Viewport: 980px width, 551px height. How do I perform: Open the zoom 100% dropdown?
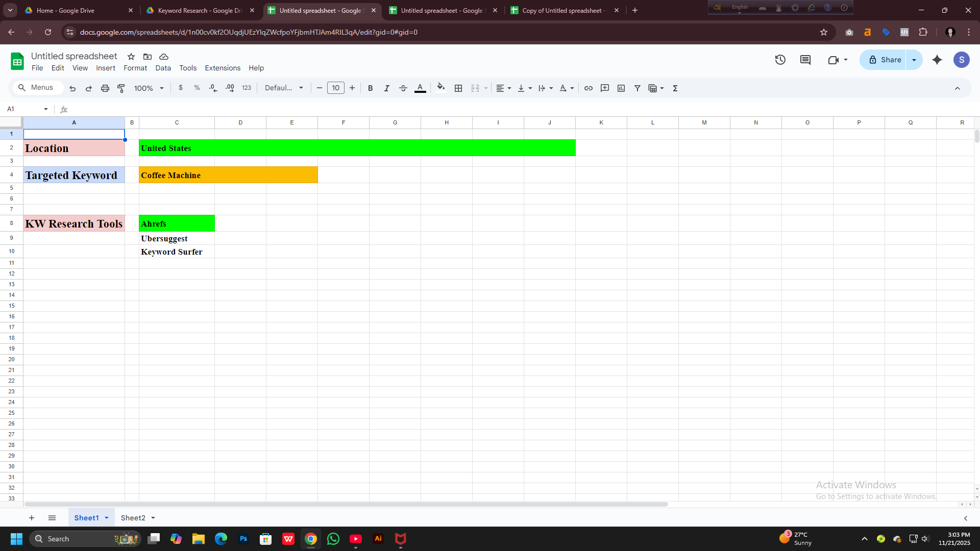(149, 88)
